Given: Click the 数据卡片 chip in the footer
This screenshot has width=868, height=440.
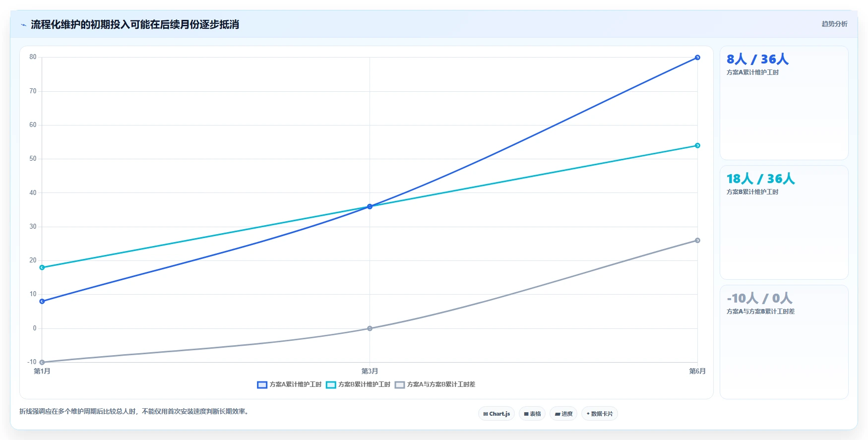Looking at the screenshot, I should click(x=599, y=414).
